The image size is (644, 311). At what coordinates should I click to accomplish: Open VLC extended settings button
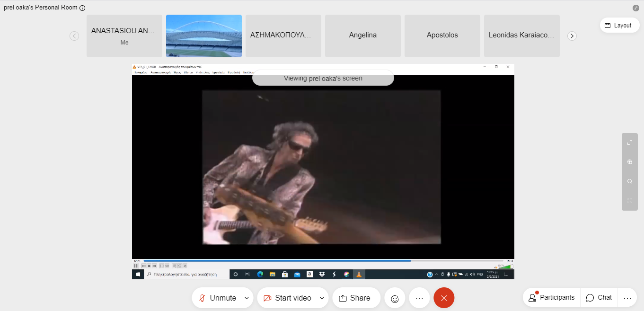pyautogui.click(x=167, y=266)
